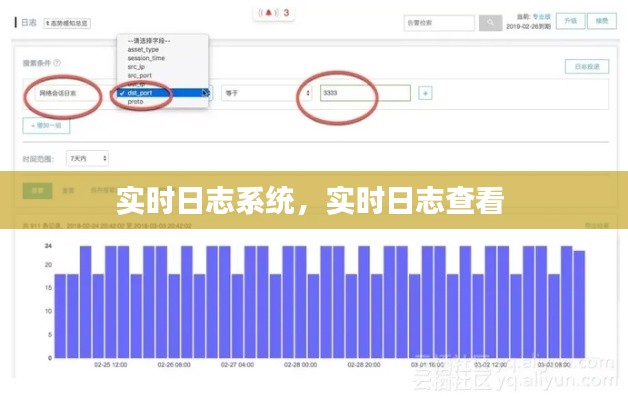Screen dimensions: 628x400
Task: Select proto from the field list
Action: pyautogui.click(x=135, y=101)
